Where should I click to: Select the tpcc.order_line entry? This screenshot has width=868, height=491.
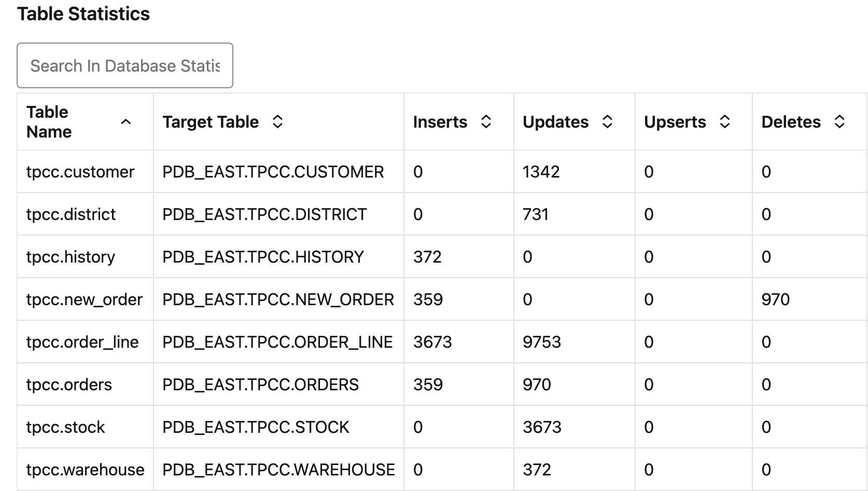82,342
